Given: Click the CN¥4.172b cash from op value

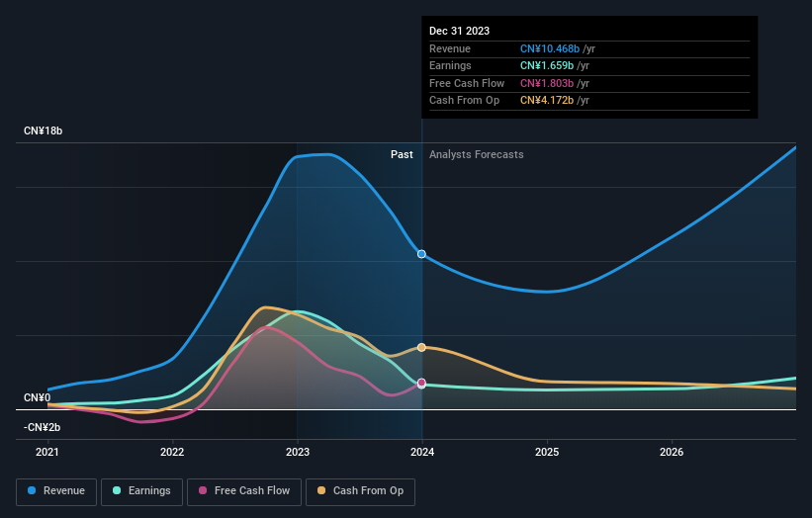Looking at the screenshot, I should 547,101.
